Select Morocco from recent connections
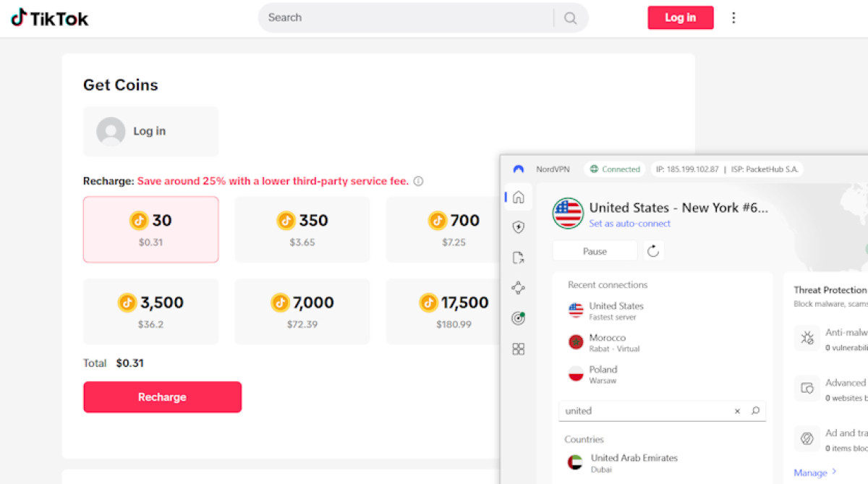 click(x=606, y=342)
